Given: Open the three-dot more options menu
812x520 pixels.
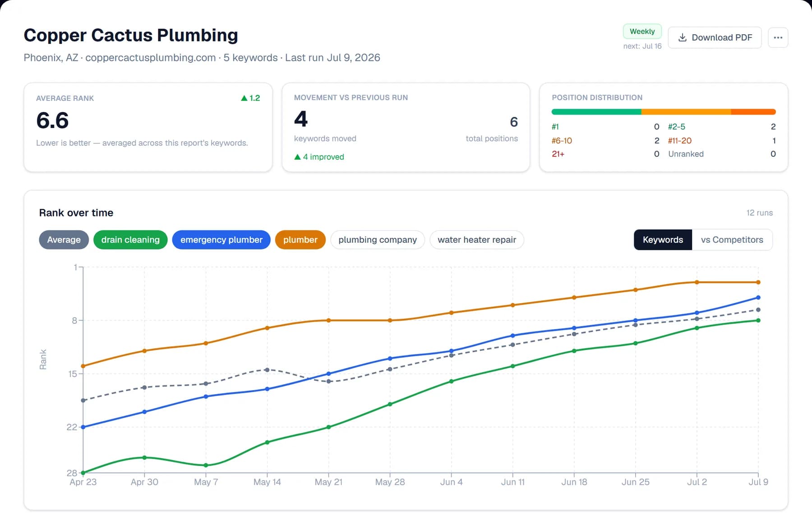Looking at the screenshot, I should click(778, 37).
